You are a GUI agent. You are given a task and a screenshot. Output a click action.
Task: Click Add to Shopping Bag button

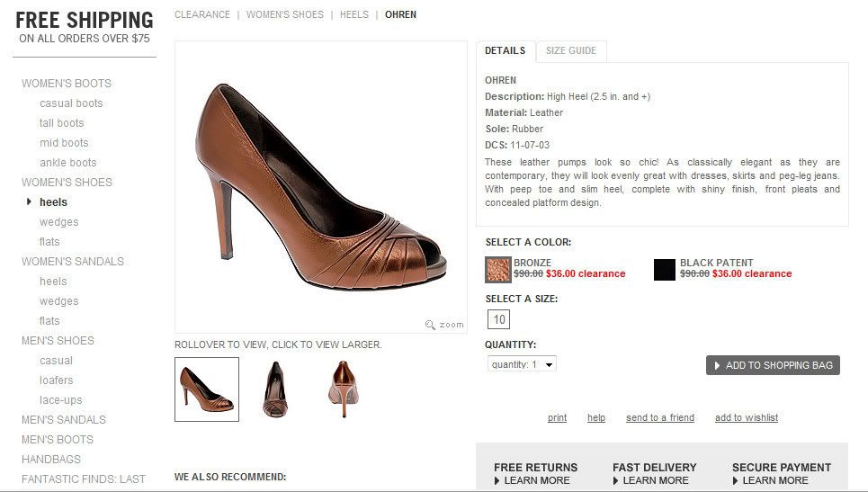click(x=773, y=365)
